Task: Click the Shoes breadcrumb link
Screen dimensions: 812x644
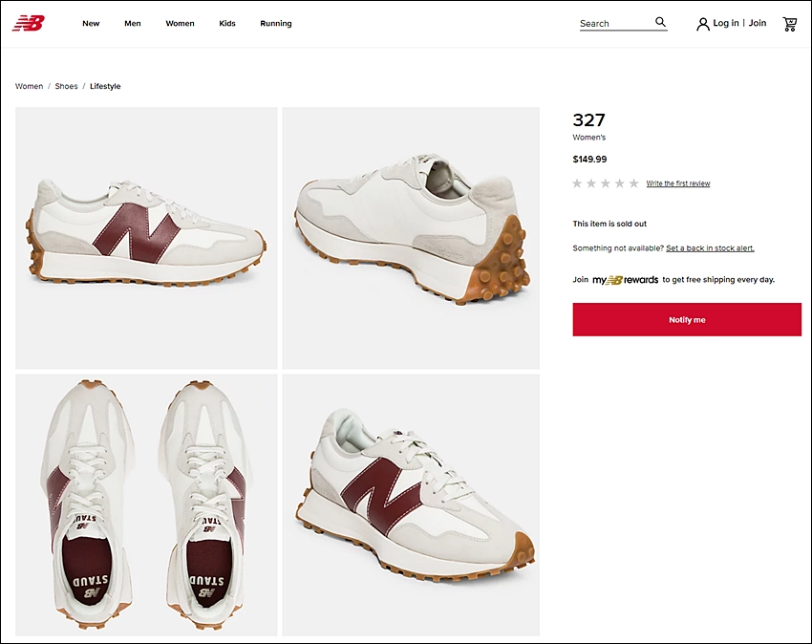Action: tap(66, 86)
